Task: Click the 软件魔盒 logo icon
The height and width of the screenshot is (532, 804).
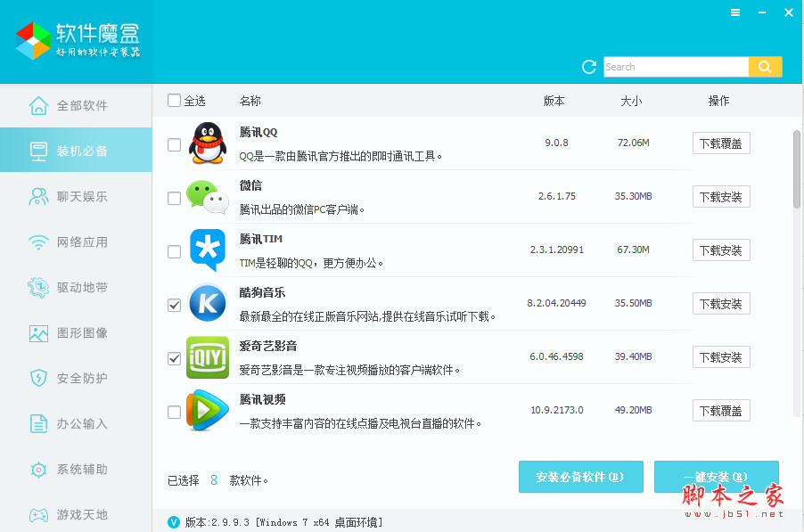Action: [x=33, y=40]
